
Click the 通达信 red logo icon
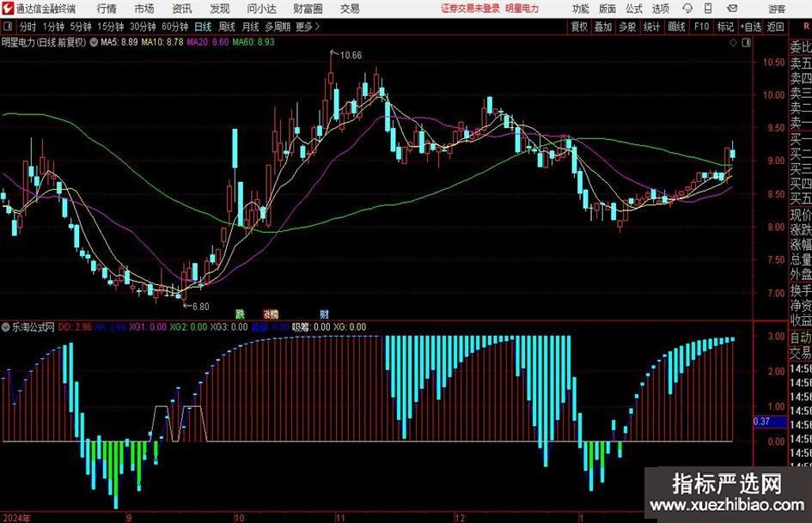pos(8,9)
